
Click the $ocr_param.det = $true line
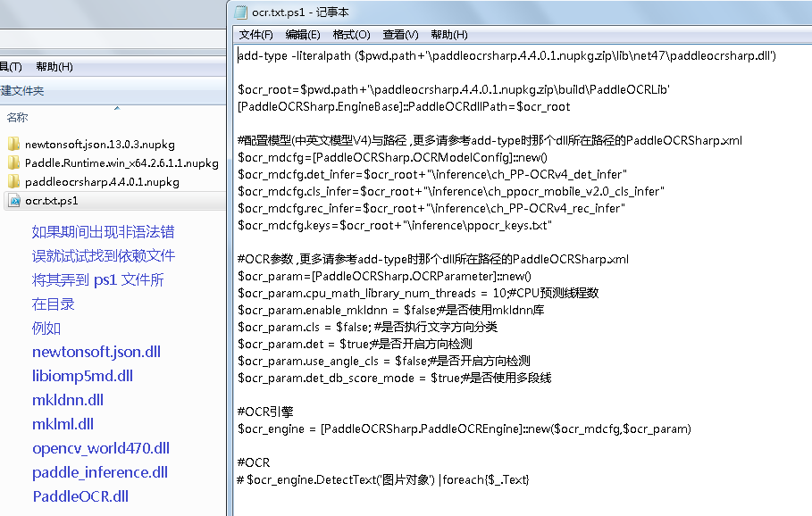click(355, 345)
